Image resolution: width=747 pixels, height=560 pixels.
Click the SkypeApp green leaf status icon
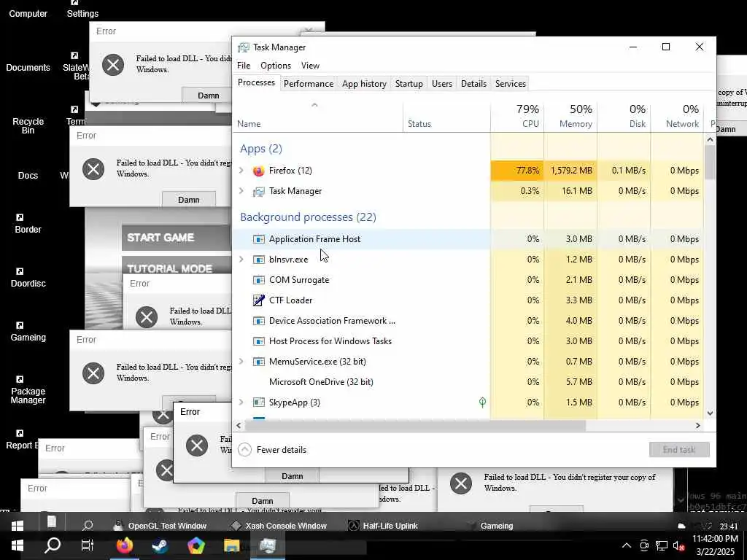[x=482, y=402]
